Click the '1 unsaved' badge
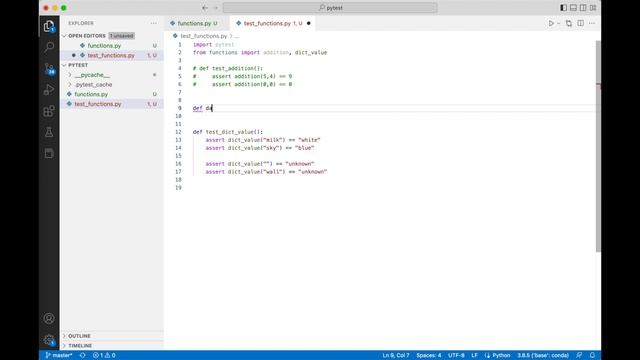 coord(122,36)
